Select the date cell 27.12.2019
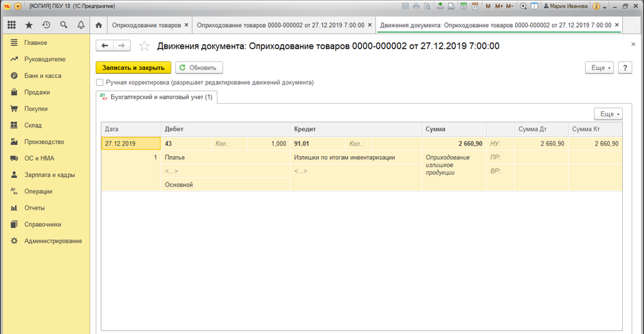 (x=130, y=144)
